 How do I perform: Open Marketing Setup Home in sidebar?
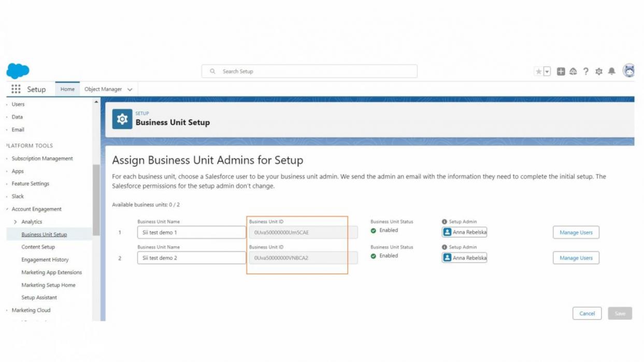click(48, 285)
